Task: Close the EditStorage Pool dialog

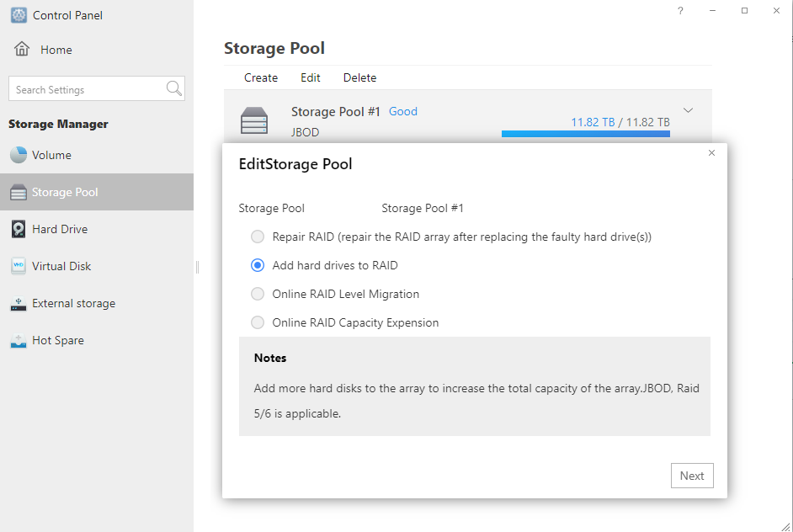Action: coord(711,152)
